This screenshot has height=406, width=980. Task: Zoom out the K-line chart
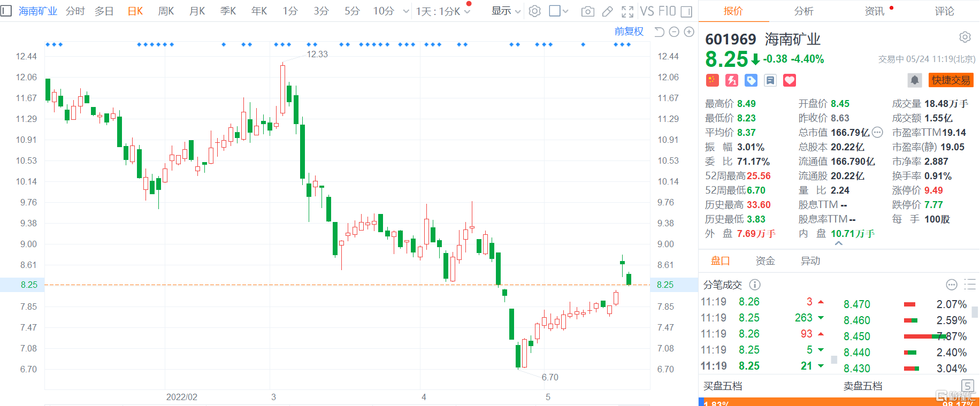(x=674, y=32)
